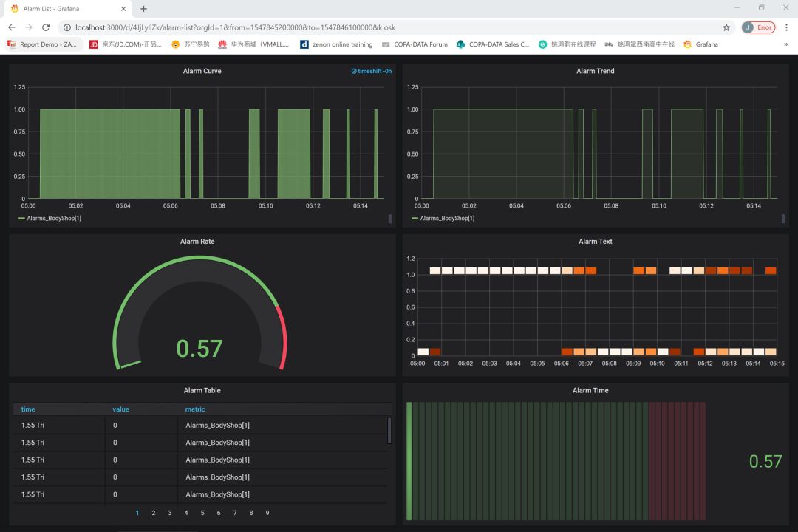This screenshot has height=532, width=798.
Task: Open the zenon online training bookmark
Action: click(336, 44)
